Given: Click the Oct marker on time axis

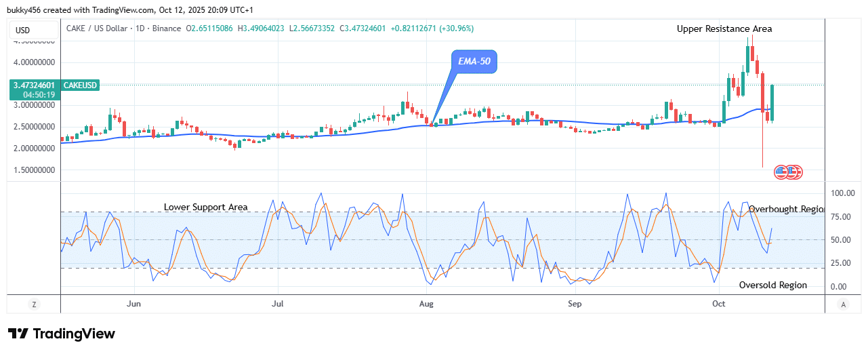Looking at the screenshot, I should (x=718, y=304).
